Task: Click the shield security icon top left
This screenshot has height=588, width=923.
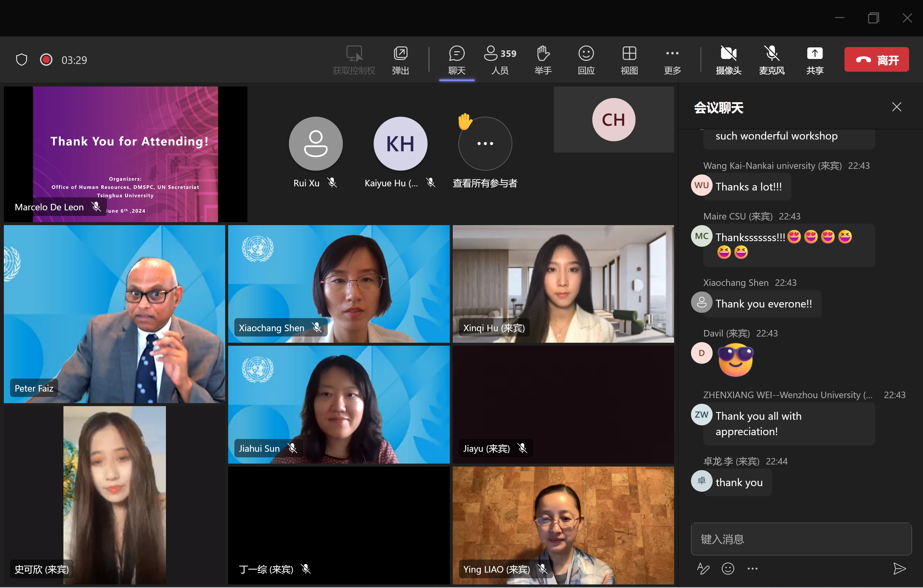Action: [x=21, y=59]
